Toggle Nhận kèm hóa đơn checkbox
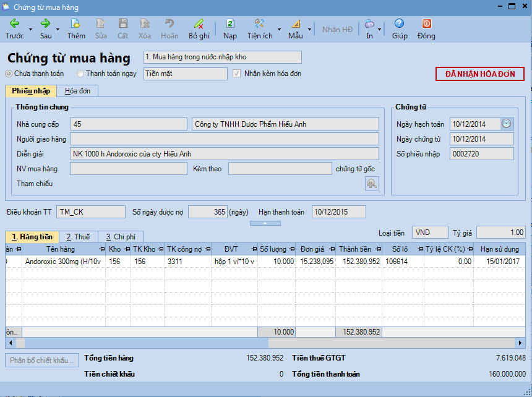The image size is (532, 397). click(x=236, y=74)
